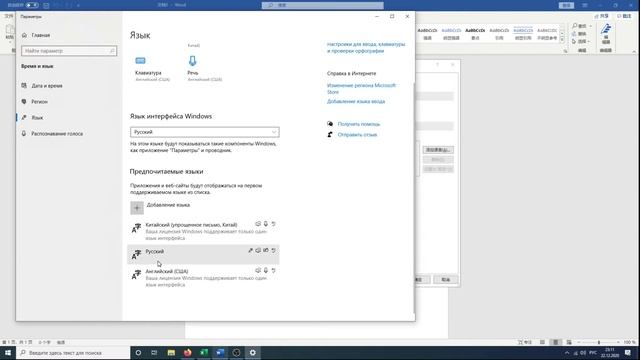Select Китайский (упрощенное письмо, Китай) language row
The height and width of the screenshot is (360, 640).
pyautogui.click(x=203, y=231)
